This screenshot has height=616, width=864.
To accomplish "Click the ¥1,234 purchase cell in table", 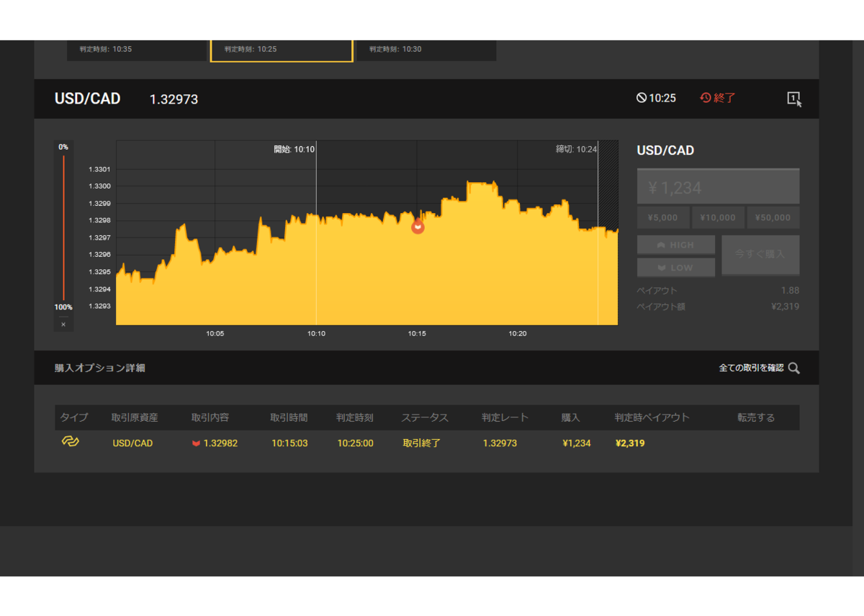I will tap(577, 443).
